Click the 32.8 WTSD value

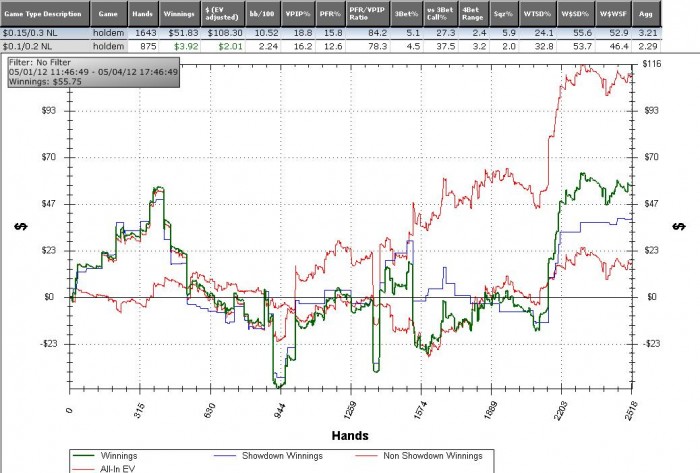coord(544,46)
